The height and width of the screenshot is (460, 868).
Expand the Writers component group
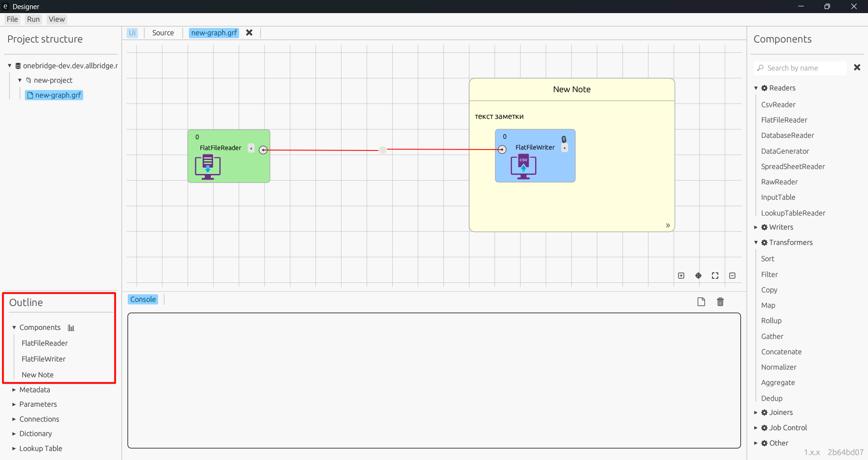(x=755, y=227)
